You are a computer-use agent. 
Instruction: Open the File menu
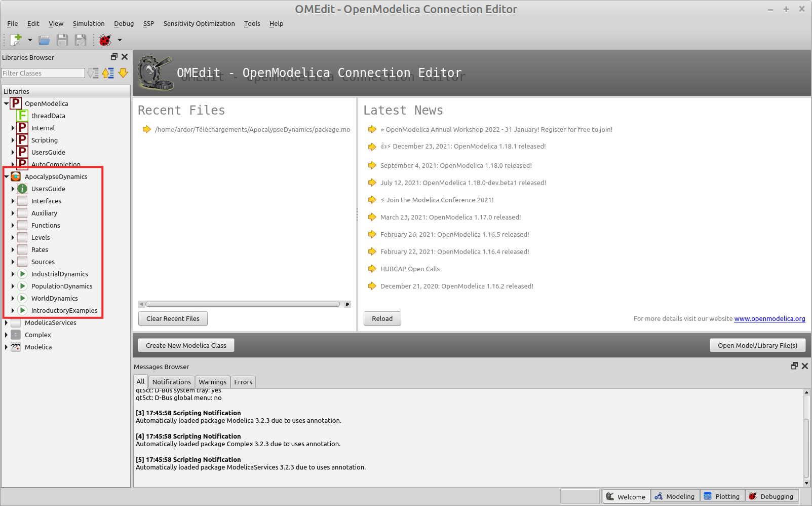pos(12,24)
